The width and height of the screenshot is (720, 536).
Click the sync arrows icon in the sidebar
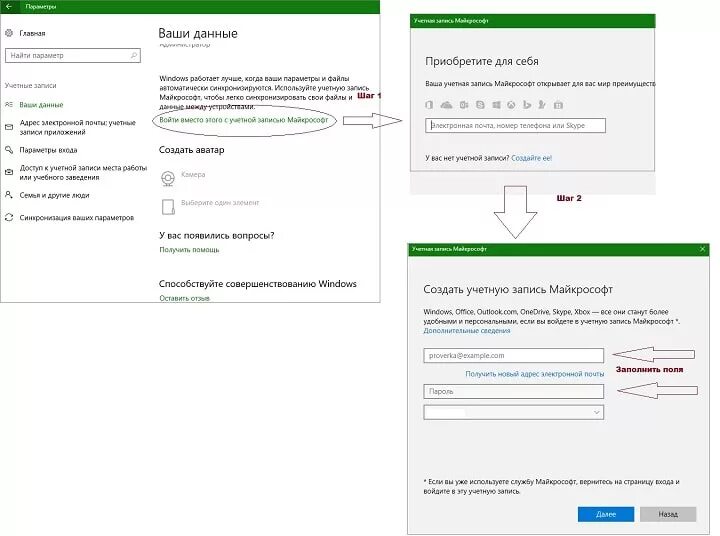click(9, 217)
